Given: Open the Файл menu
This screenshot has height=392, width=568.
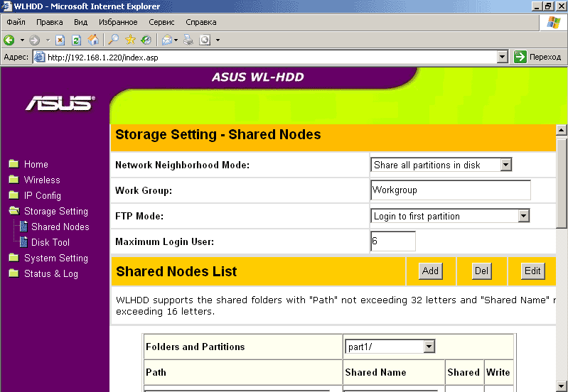Looking at the screenshot, I should [16, 22].
